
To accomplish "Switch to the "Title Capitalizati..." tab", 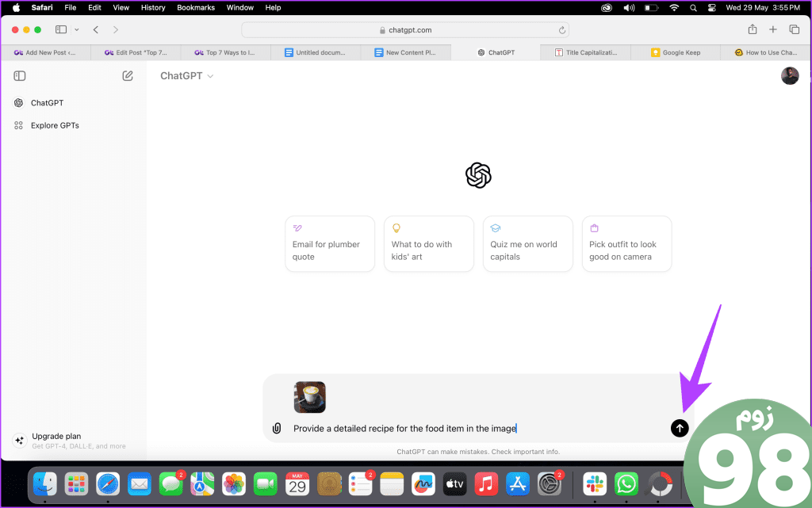I will coord(586,52).
